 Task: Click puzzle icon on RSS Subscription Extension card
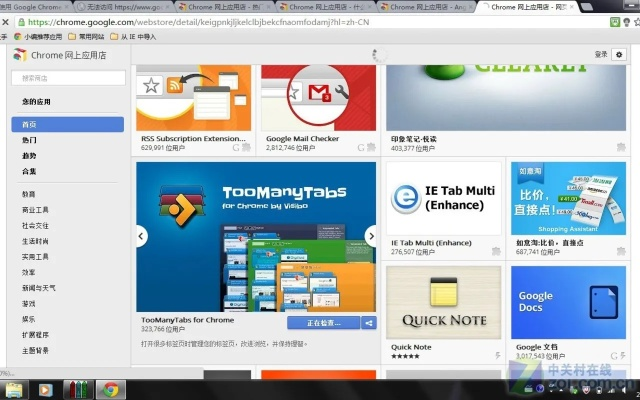[x=246, y=147]
